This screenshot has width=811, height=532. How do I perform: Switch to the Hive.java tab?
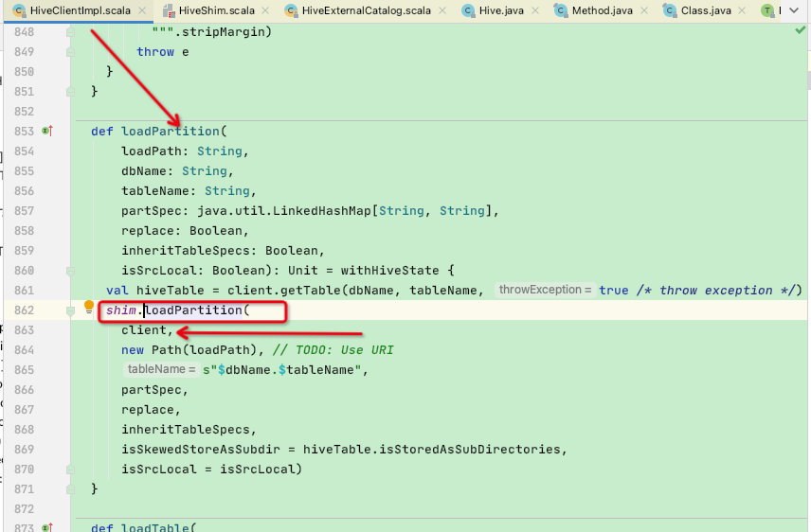tap(501, 10)
